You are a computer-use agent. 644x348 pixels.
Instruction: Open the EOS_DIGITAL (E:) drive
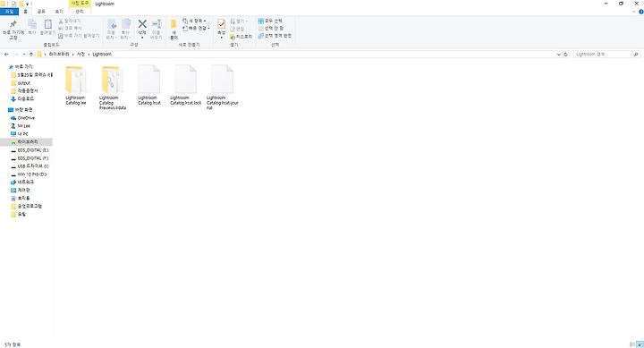pos(30,150)
